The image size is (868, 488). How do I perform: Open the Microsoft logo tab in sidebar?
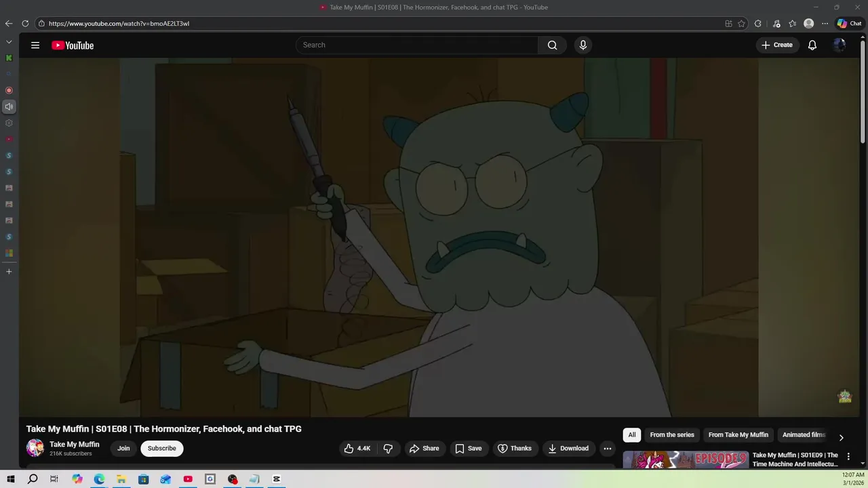(x=9, y=253)
